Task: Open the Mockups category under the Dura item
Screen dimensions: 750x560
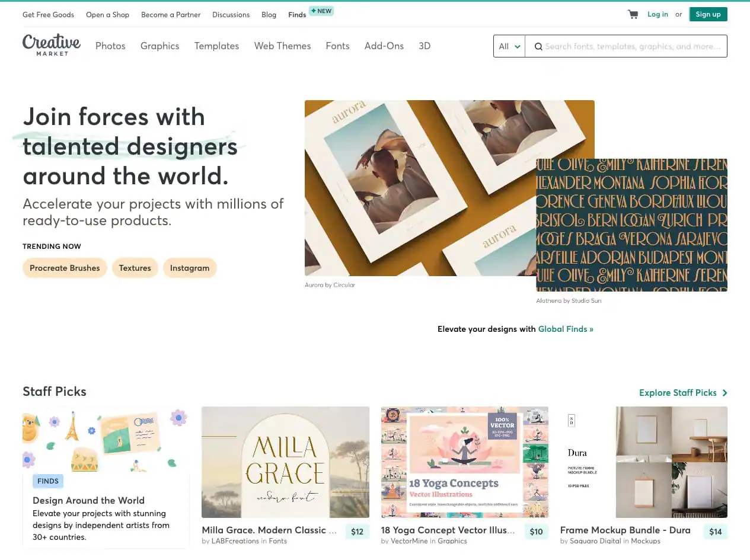Action: 646,541
